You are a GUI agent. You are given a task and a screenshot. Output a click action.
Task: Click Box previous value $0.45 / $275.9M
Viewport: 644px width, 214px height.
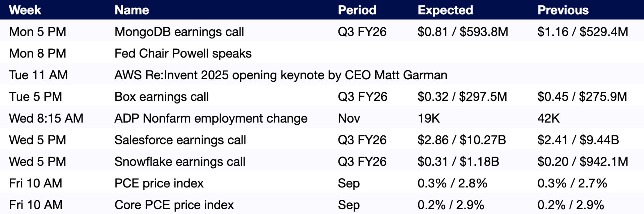582,97
